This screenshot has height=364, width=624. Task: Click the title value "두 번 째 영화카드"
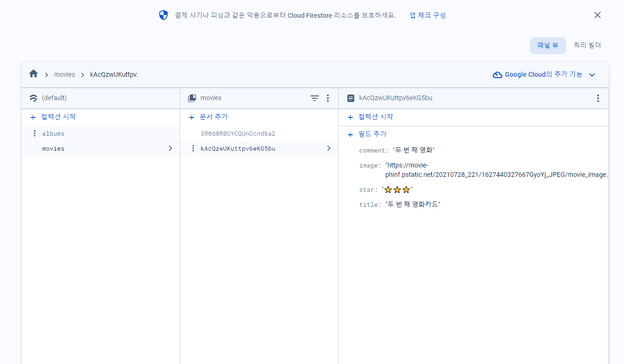[413, 204]
